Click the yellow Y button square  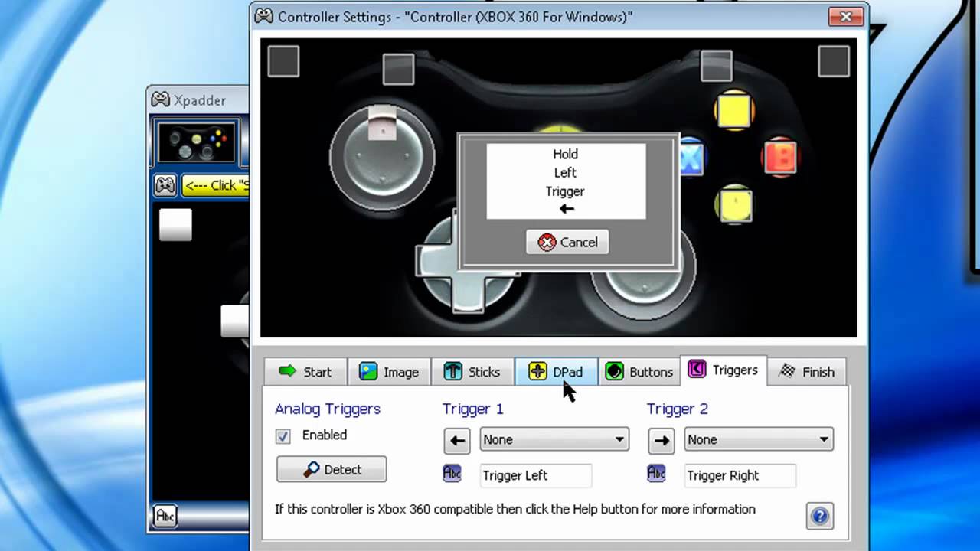pyautogui.click(x=734, y=110)
